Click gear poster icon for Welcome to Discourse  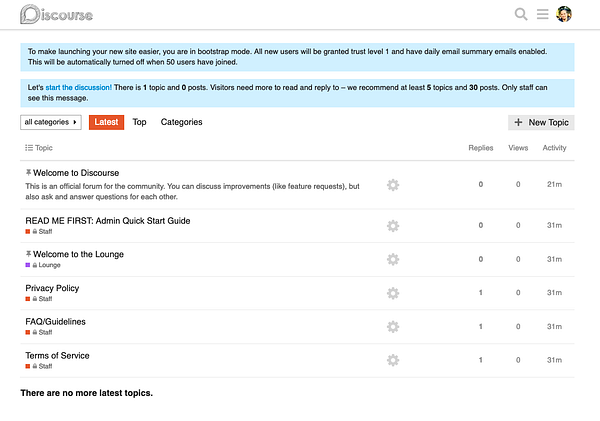(393, 185)
